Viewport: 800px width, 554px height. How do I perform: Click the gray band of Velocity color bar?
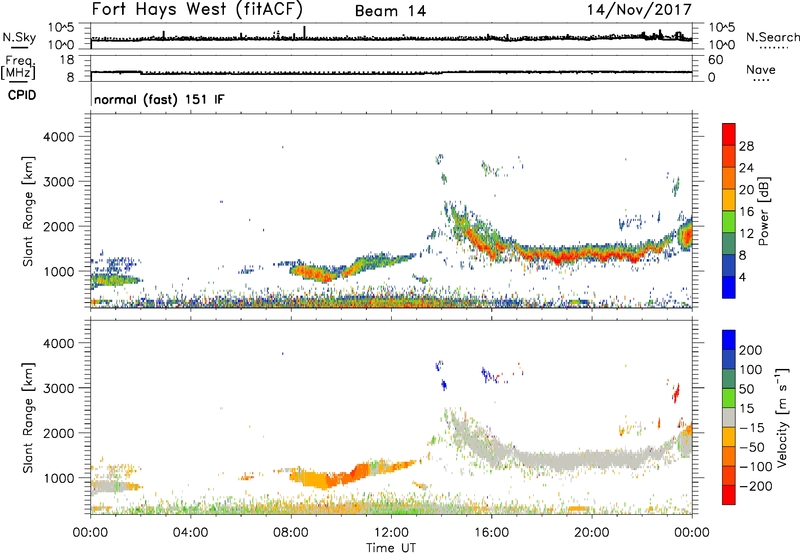[x=729, y=417]
